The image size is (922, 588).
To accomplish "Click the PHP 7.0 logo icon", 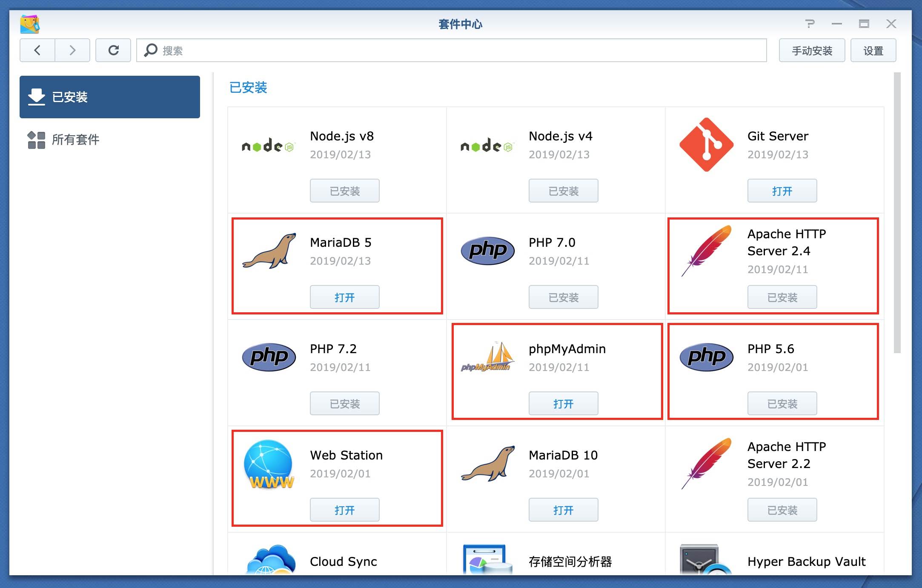I will (x=488, y=251).
